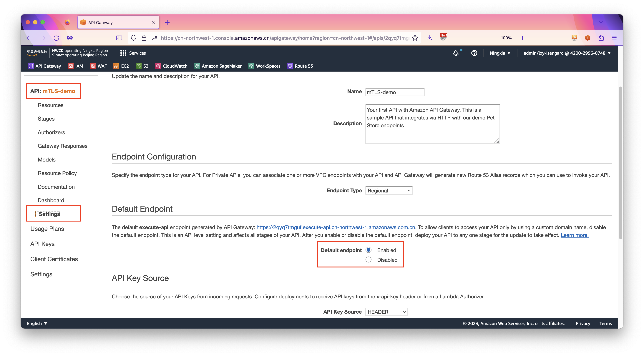Reload the page with refresh icon

pos(56,38)
